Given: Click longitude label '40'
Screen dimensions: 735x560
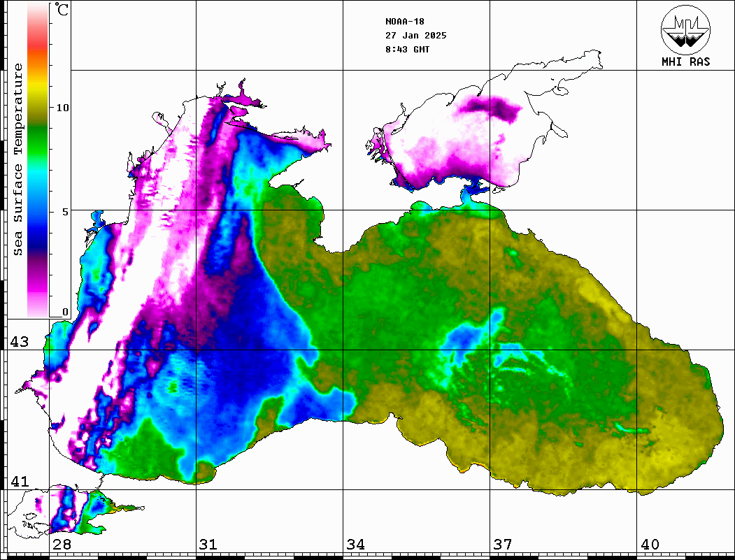Looking at the screenshot, I should click(650, 545).
